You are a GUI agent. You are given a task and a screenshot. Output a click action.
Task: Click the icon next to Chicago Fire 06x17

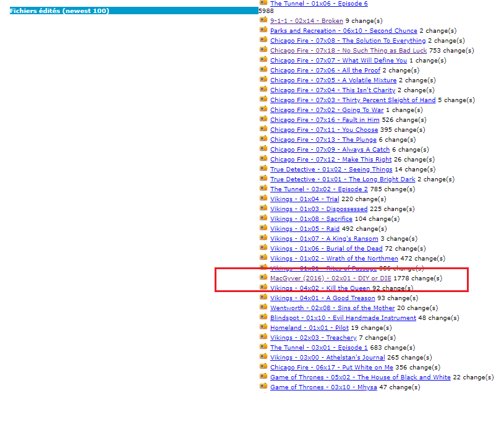pyautogui.click(x=263, y=366)
